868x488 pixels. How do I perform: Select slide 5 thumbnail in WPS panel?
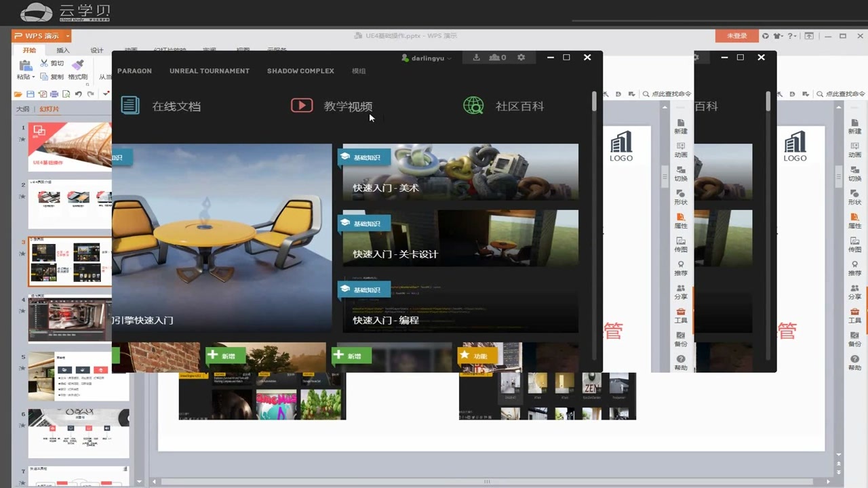click(79, 376)
